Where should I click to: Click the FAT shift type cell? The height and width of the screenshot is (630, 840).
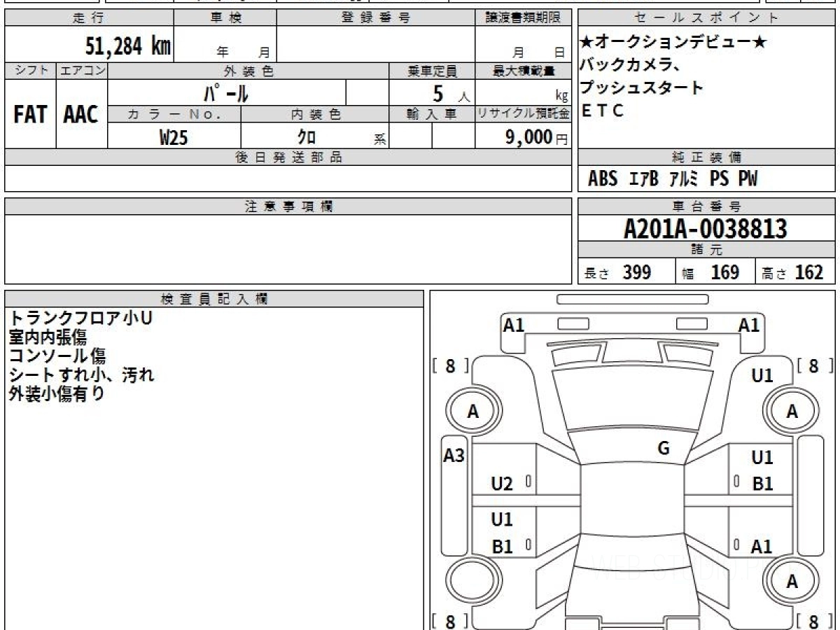pyautogui.click(x=30, y=114)
